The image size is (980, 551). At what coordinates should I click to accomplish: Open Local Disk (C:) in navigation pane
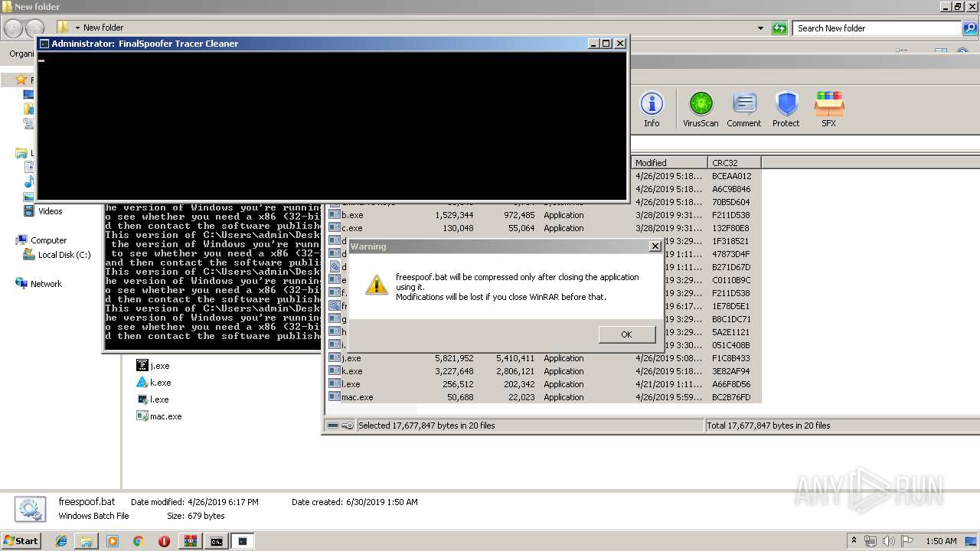pyautogui.click(x=57, y=255)
